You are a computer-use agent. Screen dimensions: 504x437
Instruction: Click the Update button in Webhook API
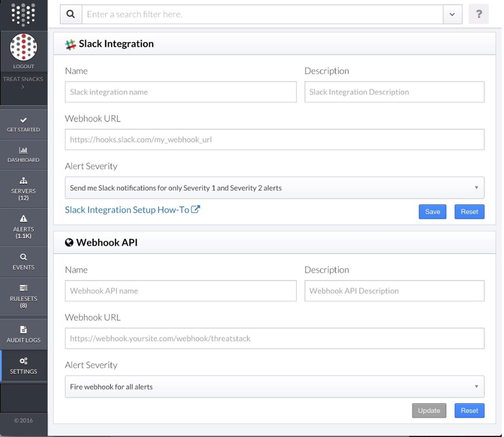[429, 411]
